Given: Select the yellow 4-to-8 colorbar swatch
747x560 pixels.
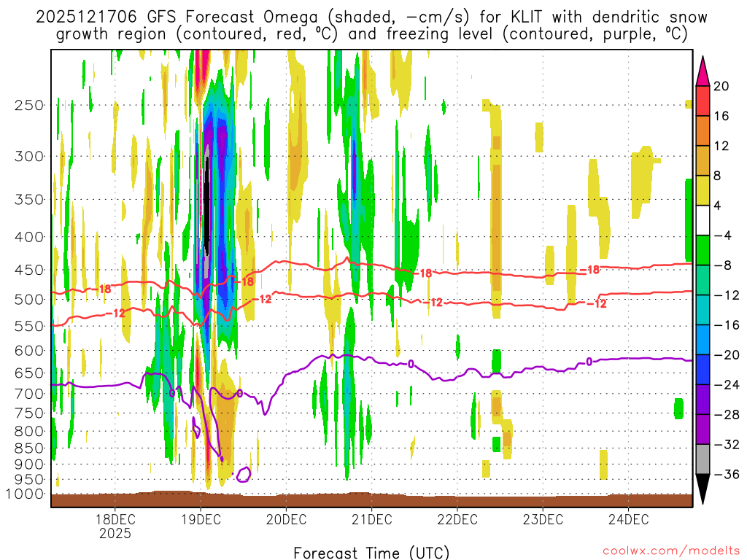Looking at the screenshot, I should point(703,190).
